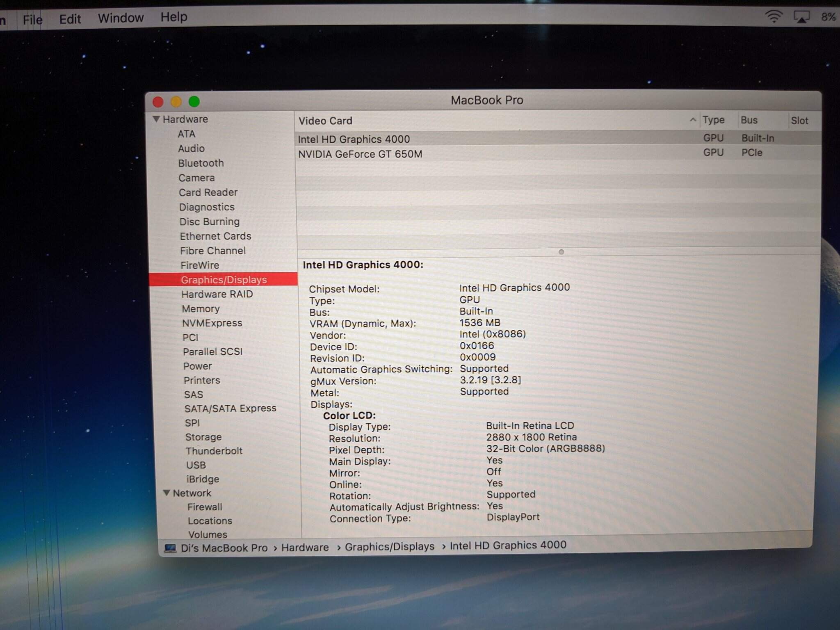This screenshot has height=630, width=840.
Task: Select the NVIDIA GeForce GT 650M row
Action: click(x=360, y=154)
